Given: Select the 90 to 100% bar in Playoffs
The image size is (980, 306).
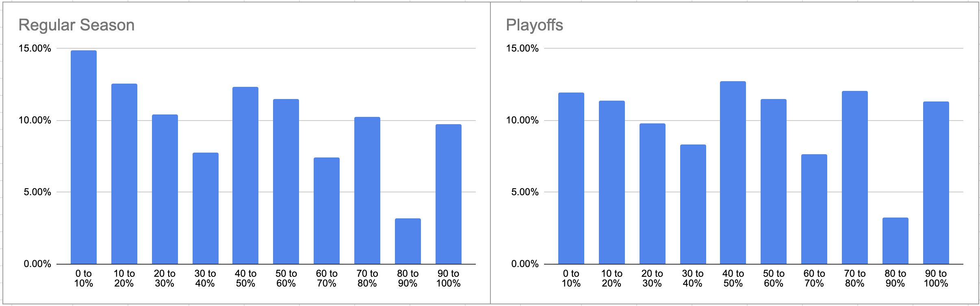Looking at the screenshot, I should pyautogui.click(x=936, y=183).
